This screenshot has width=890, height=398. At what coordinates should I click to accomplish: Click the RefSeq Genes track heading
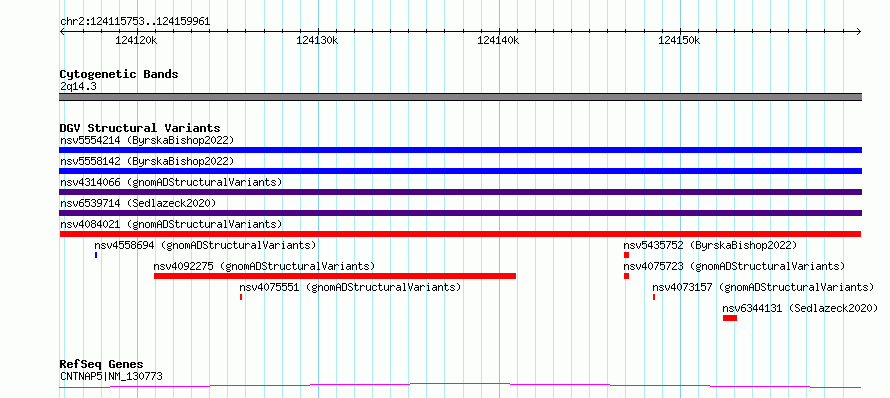[102, 365]
